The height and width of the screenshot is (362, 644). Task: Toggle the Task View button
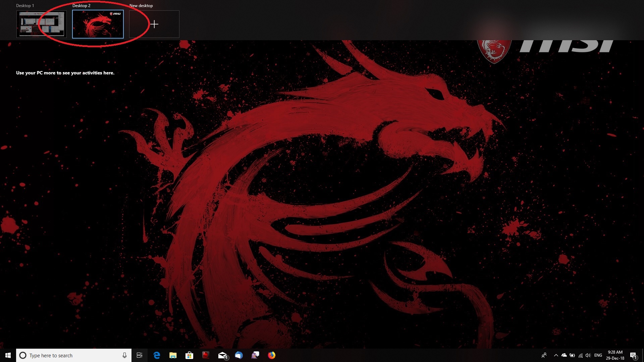(140, 355)
